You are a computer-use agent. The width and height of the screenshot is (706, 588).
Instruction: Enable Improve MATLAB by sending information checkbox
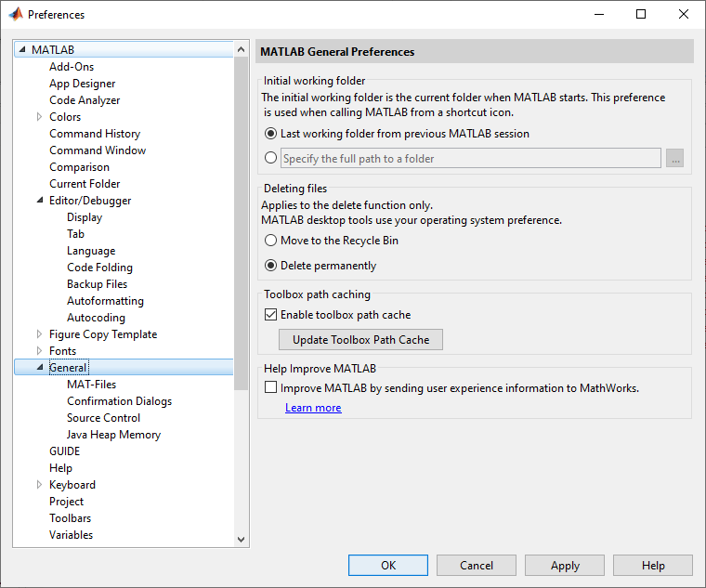(270, 387)
